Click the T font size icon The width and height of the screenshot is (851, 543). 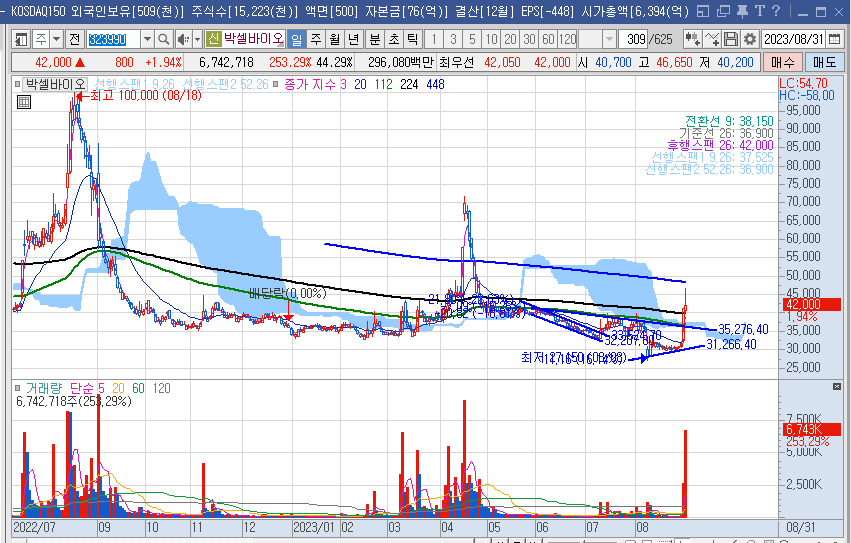tap(760, 11)
